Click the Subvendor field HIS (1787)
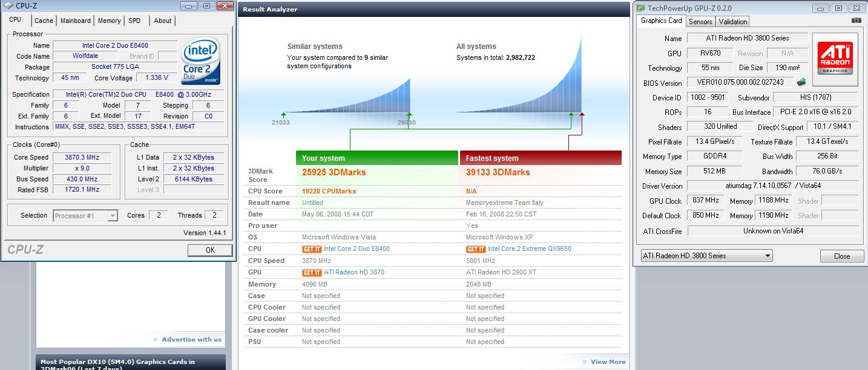The height and width of the screenshot is (370, 868). pyautogui.click(x=815, y=97)
